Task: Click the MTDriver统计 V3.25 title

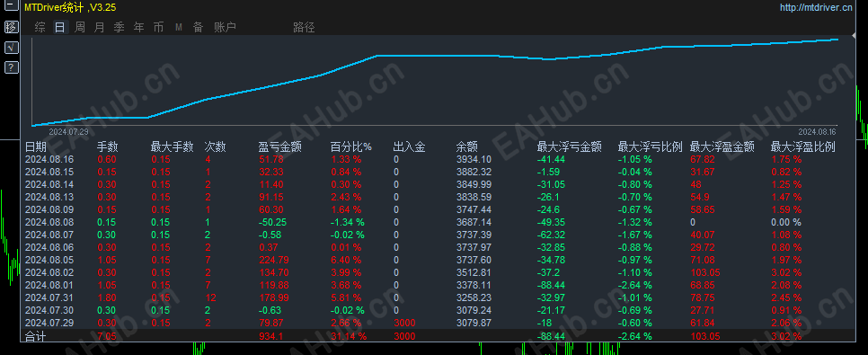Action: coord(70,7)
